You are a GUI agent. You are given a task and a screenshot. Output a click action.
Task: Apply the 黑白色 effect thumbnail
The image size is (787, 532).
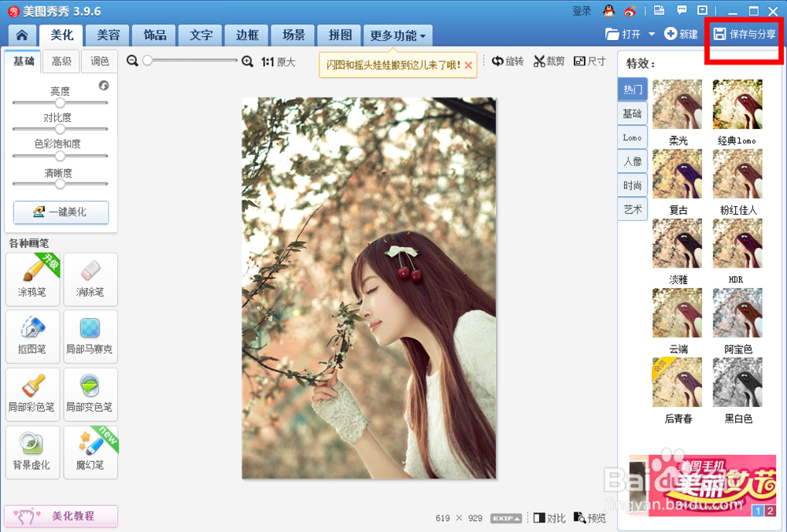737,382
